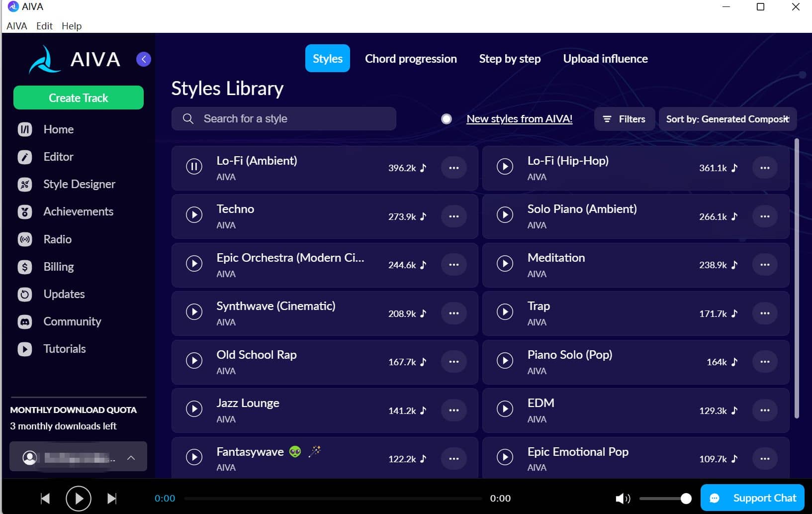Expand the user account menu chevron
This screenshot has width=812, height=514.
click(x=131, y=458)
